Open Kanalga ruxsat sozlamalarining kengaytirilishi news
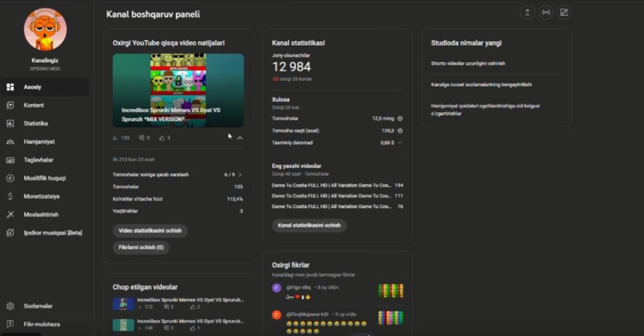The height and width of the screenshot is (336, 644). [x=481, y=85]
